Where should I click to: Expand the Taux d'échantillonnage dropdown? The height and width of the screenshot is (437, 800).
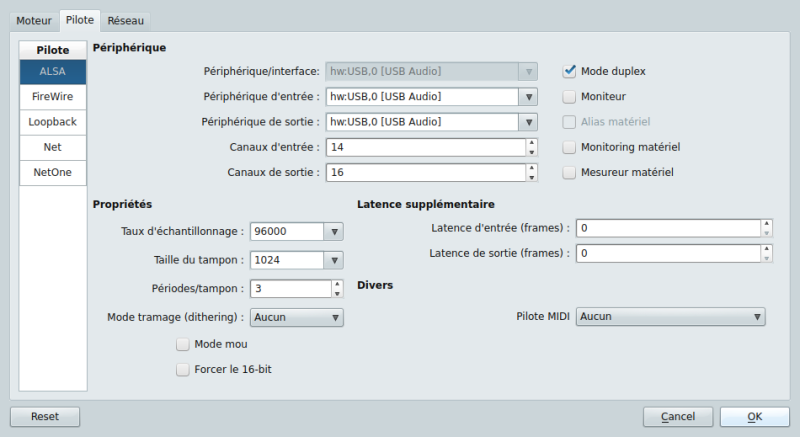click(334, 231)
